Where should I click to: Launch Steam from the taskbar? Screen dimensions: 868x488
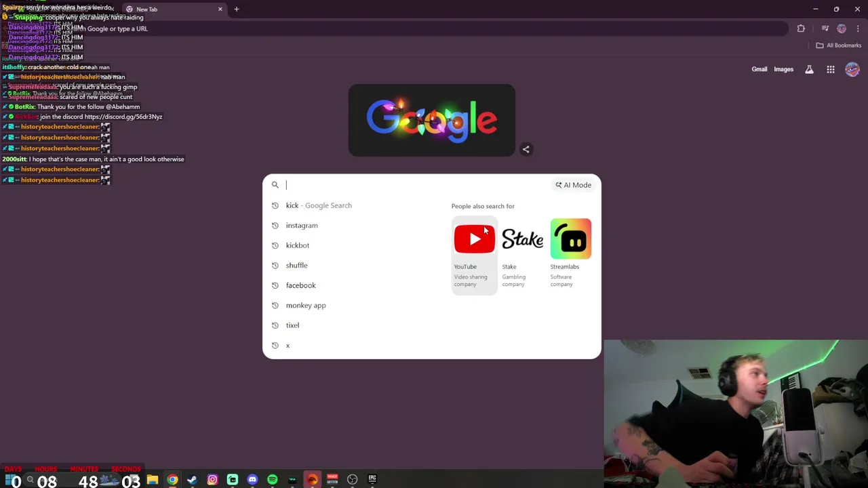pos(192,480)
